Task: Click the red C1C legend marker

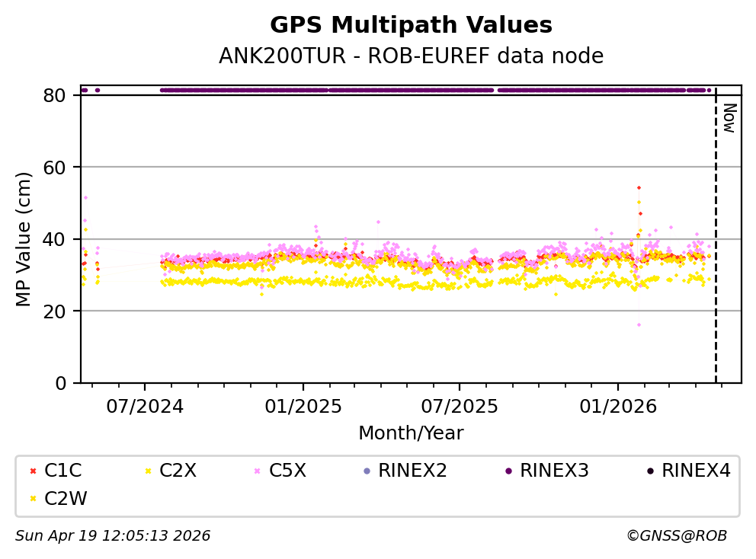Action: [x=32, y=471]
